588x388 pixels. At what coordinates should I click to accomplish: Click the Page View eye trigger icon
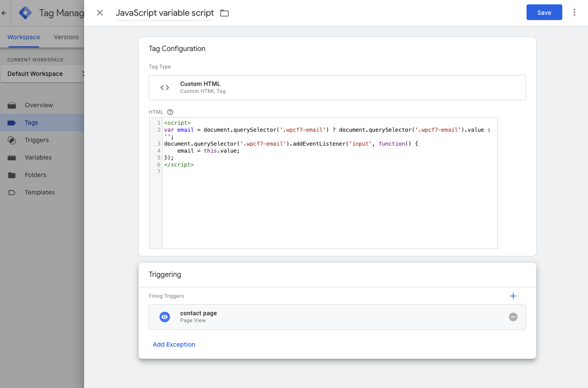pos(164,317)
